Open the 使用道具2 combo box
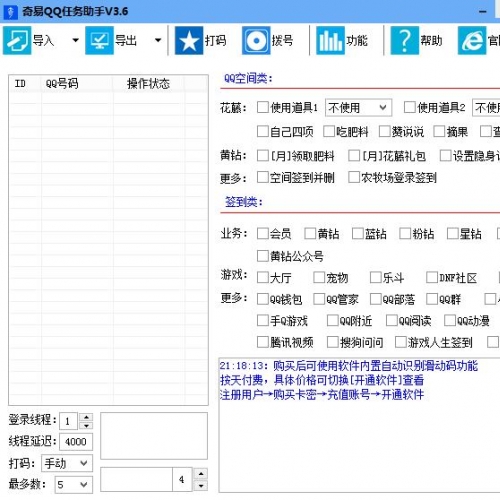 click(x=486, y=108)
